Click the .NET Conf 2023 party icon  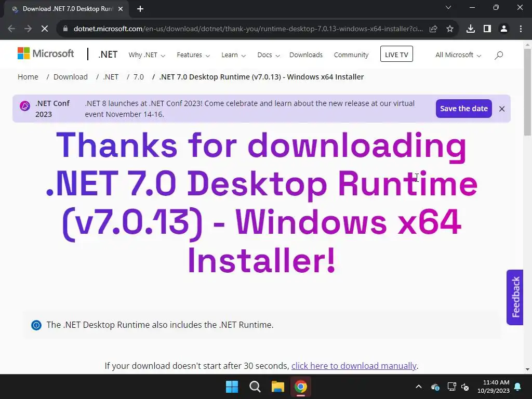click(x=25, y=106)
